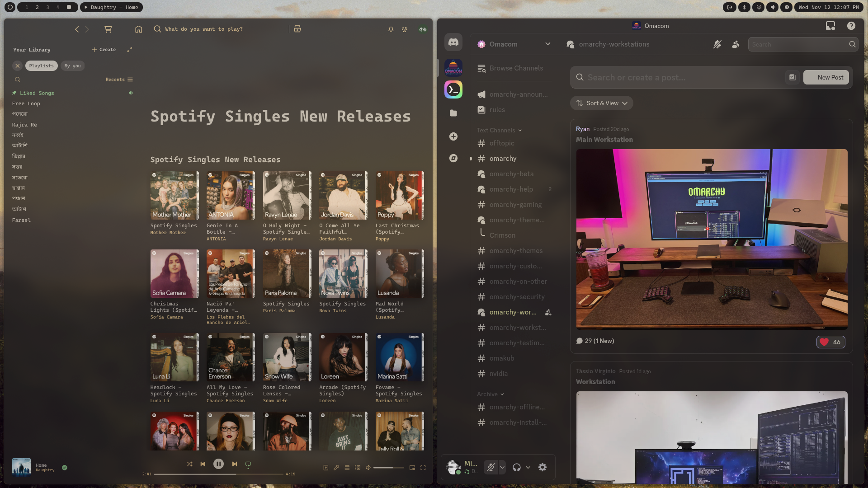Open the play queue
This screenshot has width=868, height=488.
pyautogui.click(x=347, y=468)
